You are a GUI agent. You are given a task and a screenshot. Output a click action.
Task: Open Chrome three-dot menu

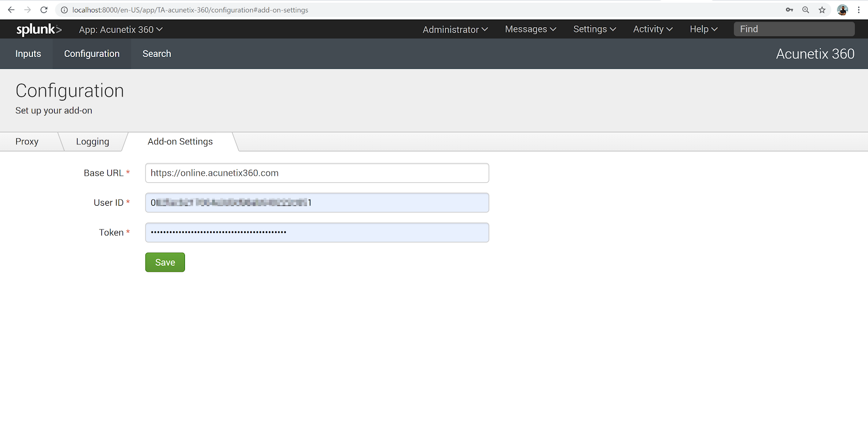(859, 10)
